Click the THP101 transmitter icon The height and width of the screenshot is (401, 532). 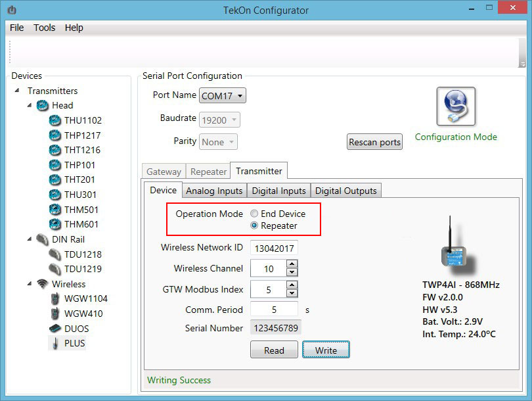point(55,165)
